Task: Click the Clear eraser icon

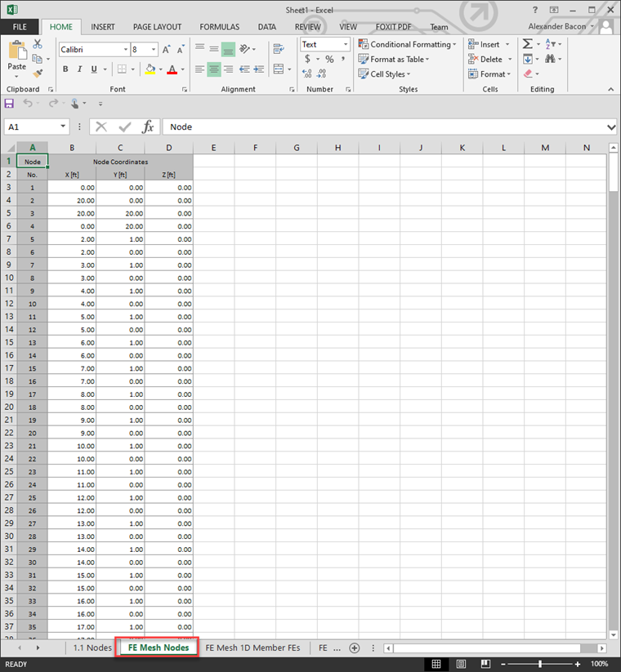Action: pyautogui.click(x=528, y=73)
